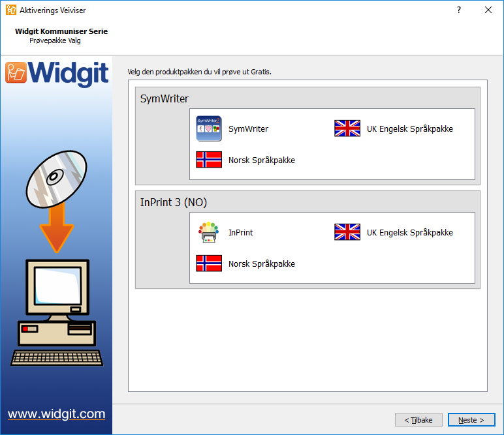Proceed with the Neste button
This screenshot has width=504, height=435.
click(x=471, y=420)
